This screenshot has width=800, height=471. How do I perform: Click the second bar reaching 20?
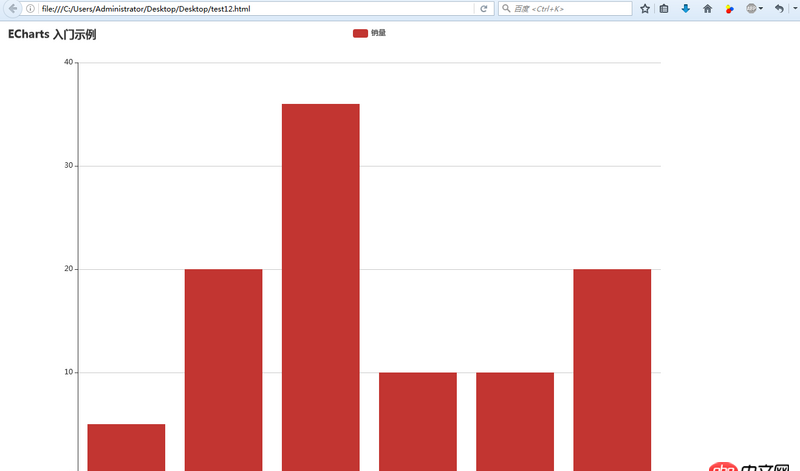point(223,370)
